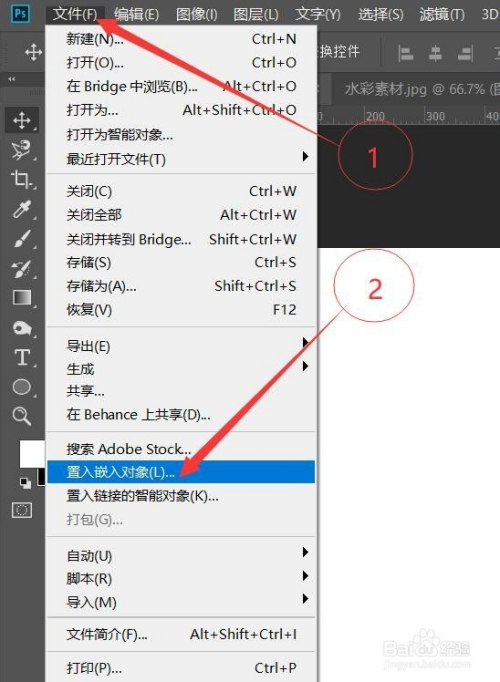Choose 打开为... menu entry

click(181, 110)
